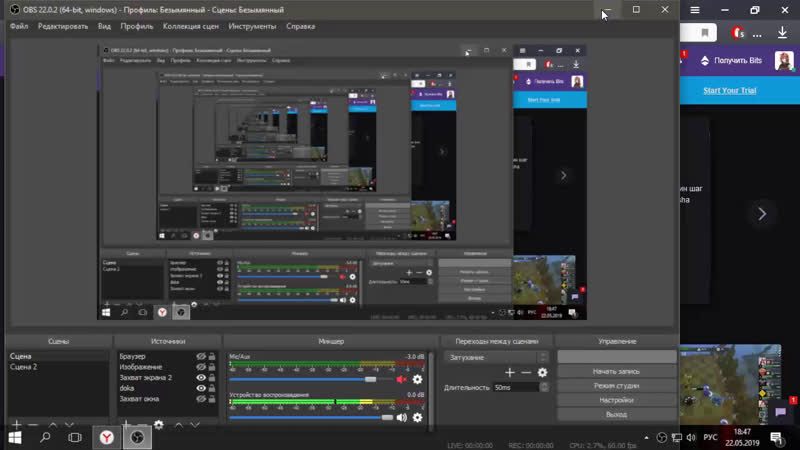Hide the Захват экрана 2 source
Screen dimensions: 800x450
point(201,378)
